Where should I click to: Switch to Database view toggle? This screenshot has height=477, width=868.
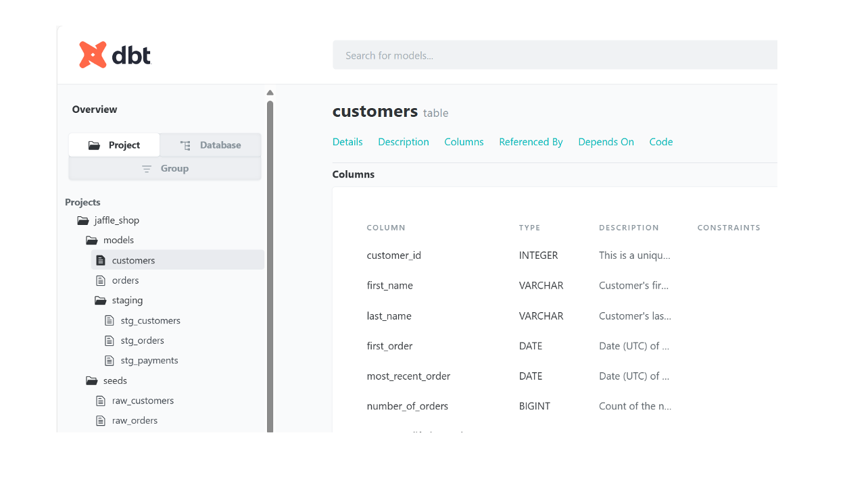[210, 145]
